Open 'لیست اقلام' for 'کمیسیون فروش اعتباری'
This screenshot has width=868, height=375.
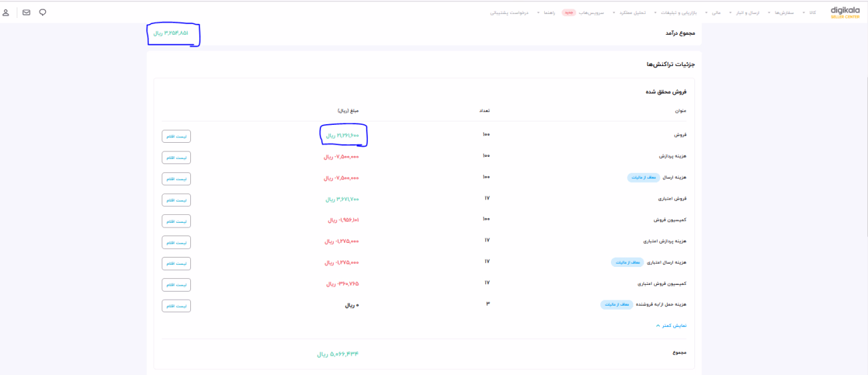click(x=176, y=284)
